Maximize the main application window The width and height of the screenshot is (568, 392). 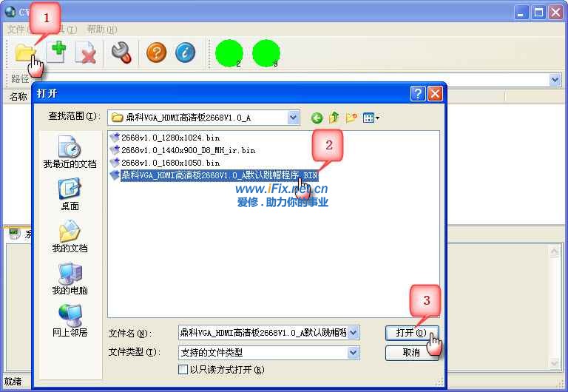pyautogui.click(x=538, y=13)
